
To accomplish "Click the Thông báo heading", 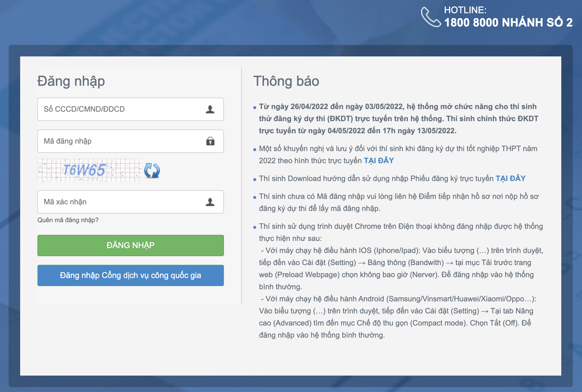I will point(286,81).
